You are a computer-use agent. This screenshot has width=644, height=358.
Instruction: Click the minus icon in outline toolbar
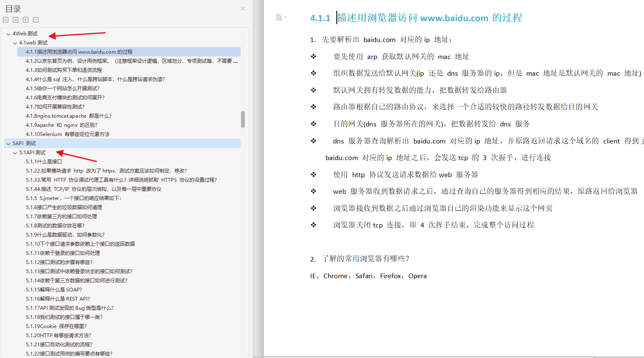[35, 20]
